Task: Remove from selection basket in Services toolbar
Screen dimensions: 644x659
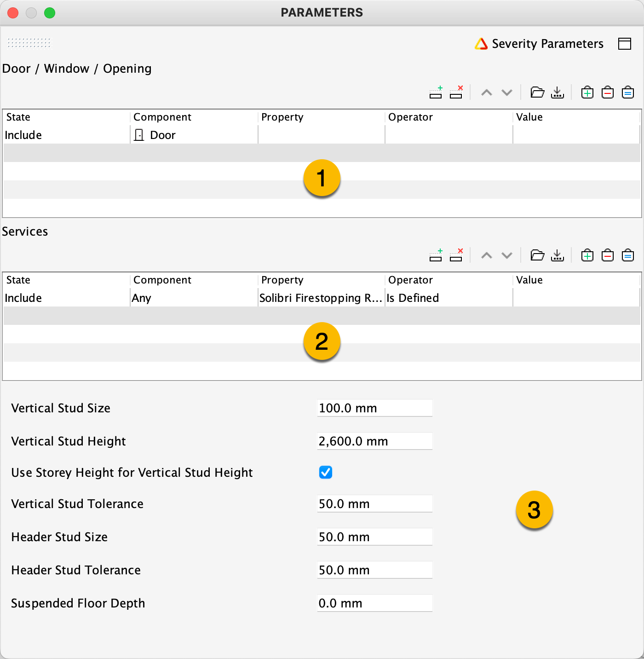Action: point(608,255)
